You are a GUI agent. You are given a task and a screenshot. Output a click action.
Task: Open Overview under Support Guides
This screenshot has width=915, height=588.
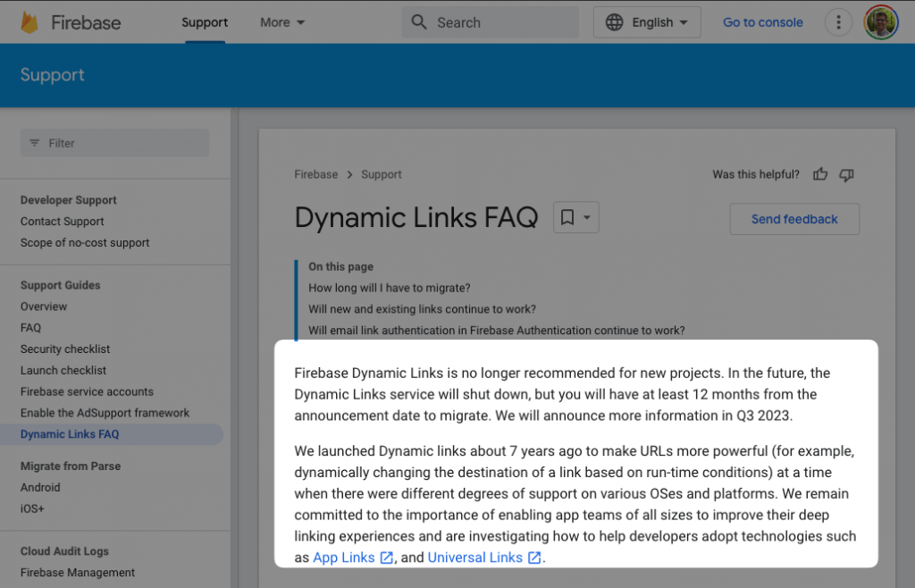(44, 307)
